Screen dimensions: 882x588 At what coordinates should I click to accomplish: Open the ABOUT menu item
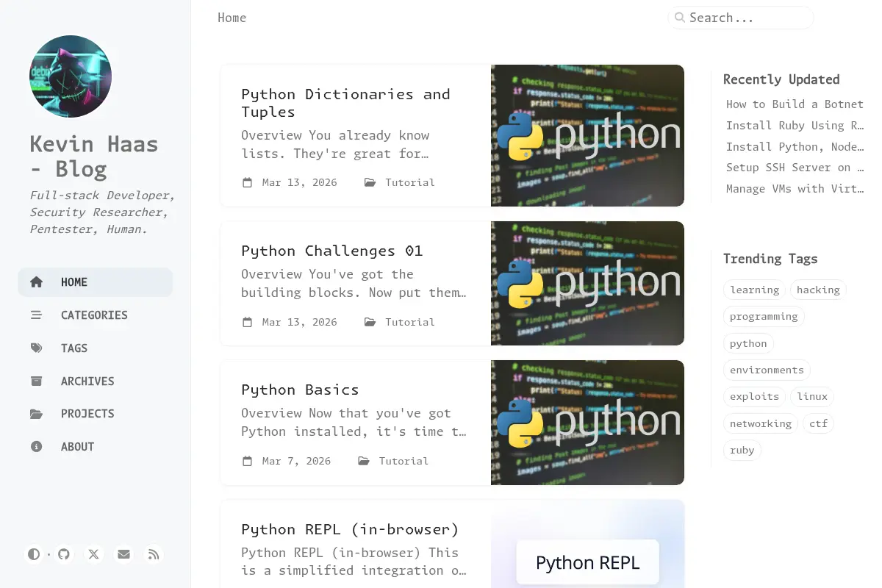coord(95,447)
